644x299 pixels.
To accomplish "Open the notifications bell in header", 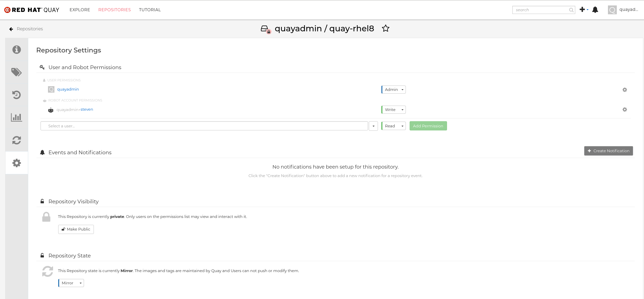I will [595, 10].
